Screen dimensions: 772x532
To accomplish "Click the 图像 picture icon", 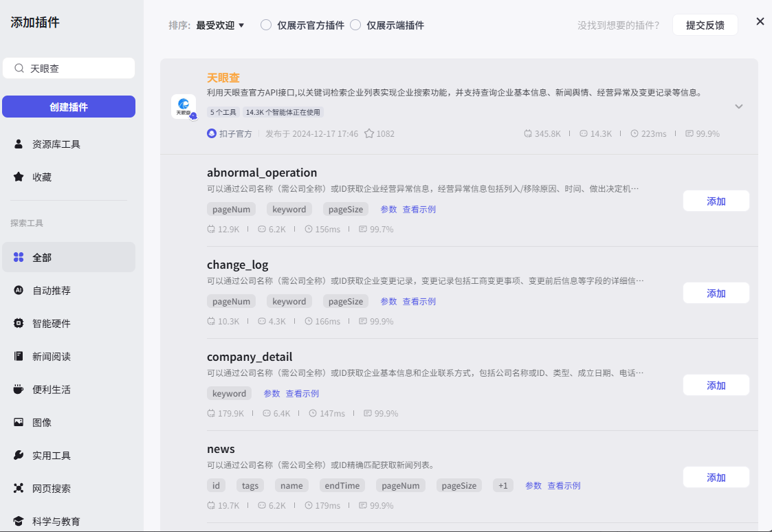I will [x=19, y=422].
